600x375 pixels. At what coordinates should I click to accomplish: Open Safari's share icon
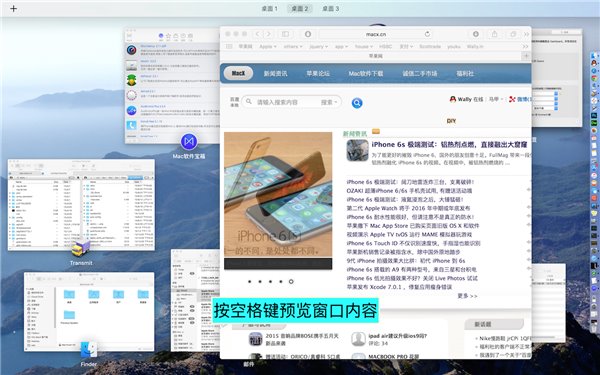(494, 34)
